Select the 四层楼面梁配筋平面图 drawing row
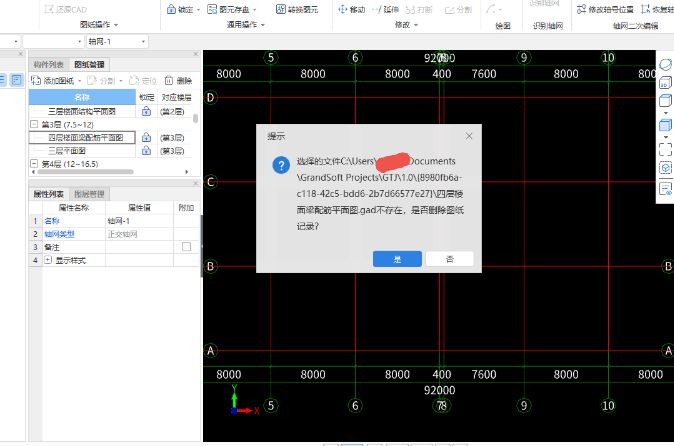The image size is (674, 446). pos(82,137)
